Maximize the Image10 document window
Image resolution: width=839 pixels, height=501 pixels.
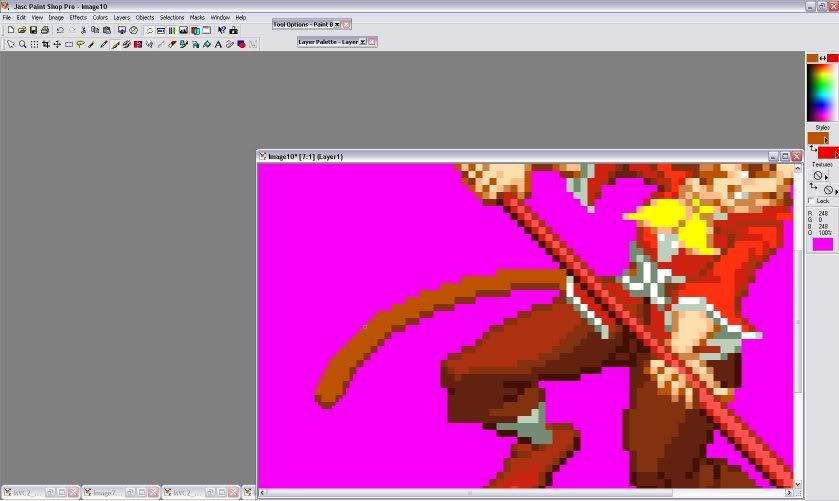(x=785, y=156)
